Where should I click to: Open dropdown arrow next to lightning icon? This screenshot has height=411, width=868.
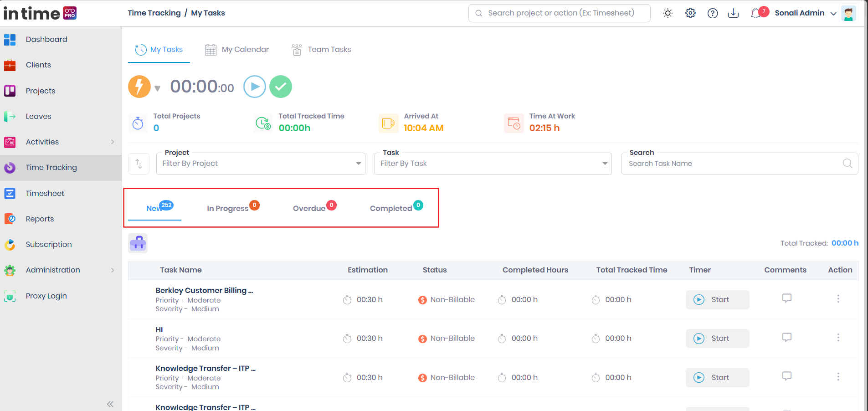tap(157, 88)
